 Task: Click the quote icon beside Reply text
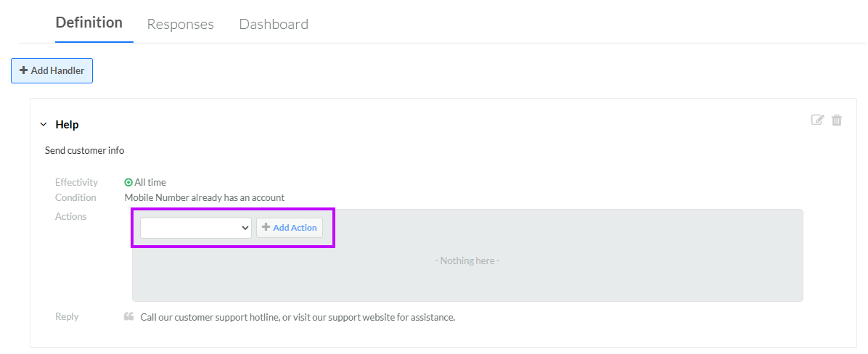click(129, 317)
